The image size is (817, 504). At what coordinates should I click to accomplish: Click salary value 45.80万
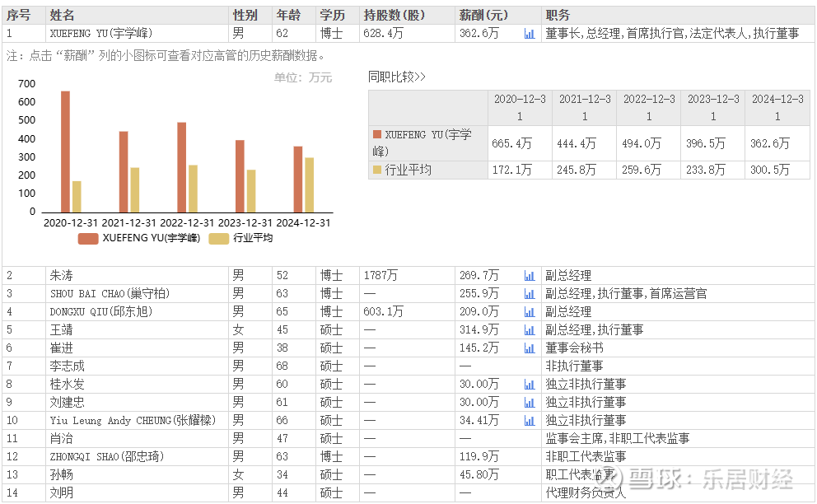point(479,475)
